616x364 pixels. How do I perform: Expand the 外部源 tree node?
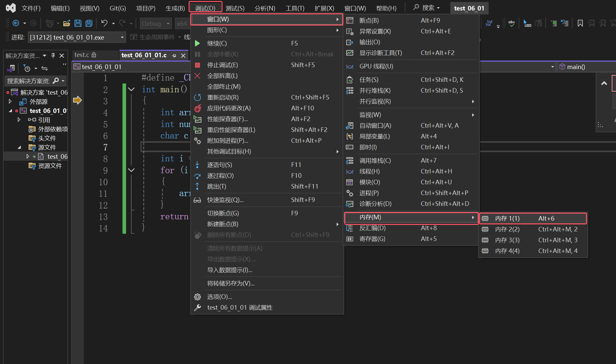click(x=10, y=101)
